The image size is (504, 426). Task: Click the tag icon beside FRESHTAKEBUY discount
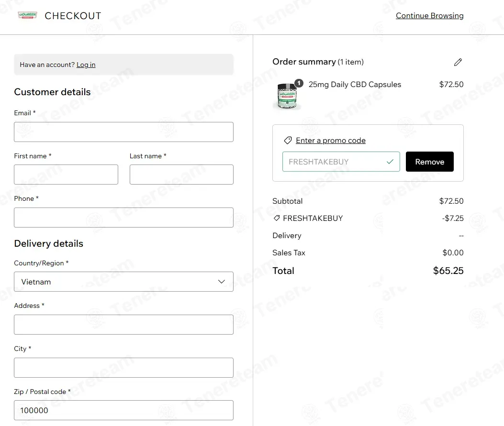click(277, 218)
